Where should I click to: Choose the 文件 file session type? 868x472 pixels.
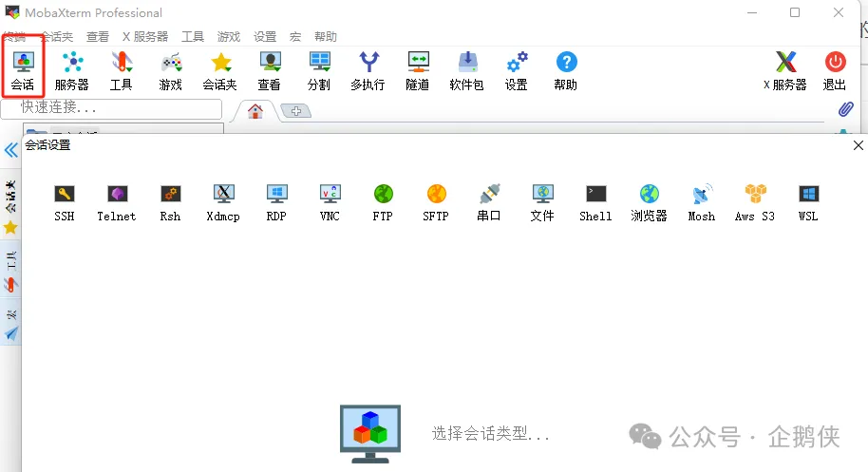pos(542,203)
